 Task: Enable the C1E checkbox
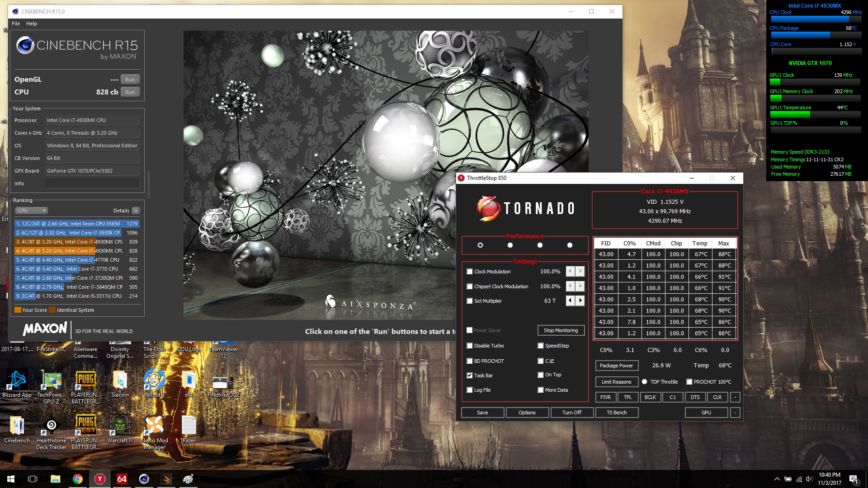pos(541,361)
